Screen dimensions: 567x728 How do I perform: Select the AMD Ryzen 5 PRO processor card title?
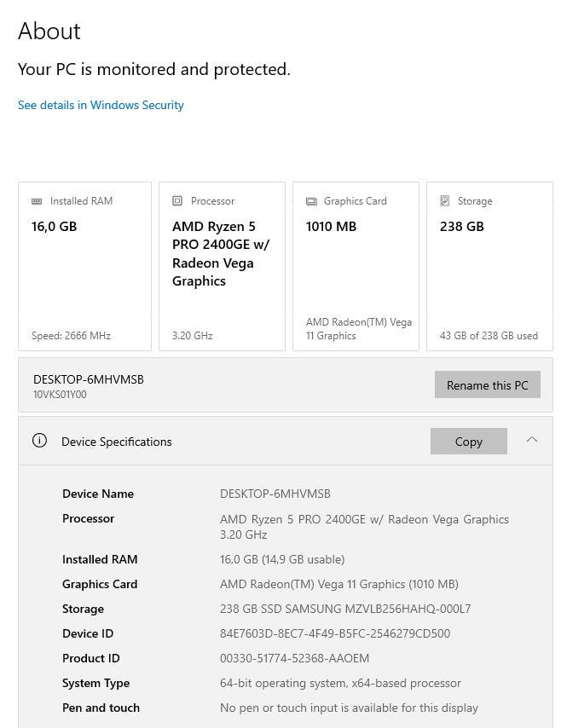tap(221, 253)
